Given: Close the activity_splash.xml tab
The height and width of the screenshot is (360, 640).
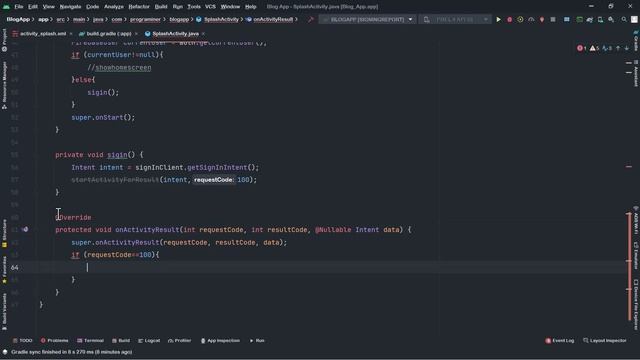Looking at the screenshot, I should [71, 33].
